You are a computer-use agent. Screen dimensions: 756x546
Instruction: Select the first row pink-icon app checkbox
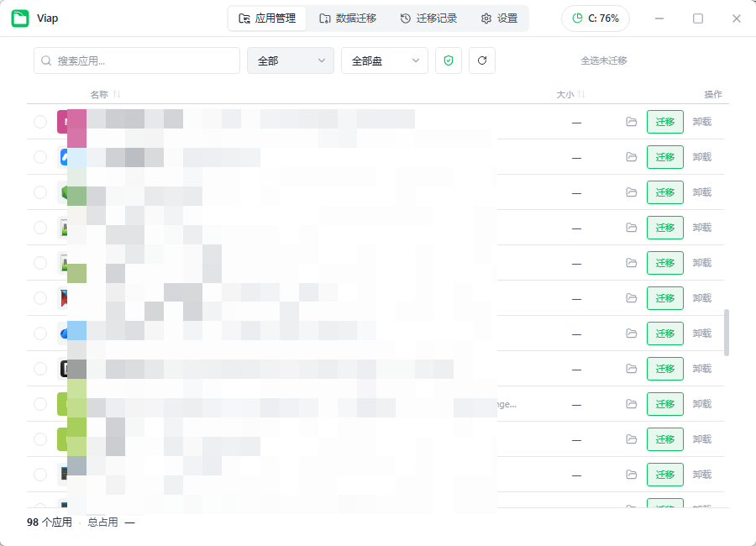click(40, 122)
